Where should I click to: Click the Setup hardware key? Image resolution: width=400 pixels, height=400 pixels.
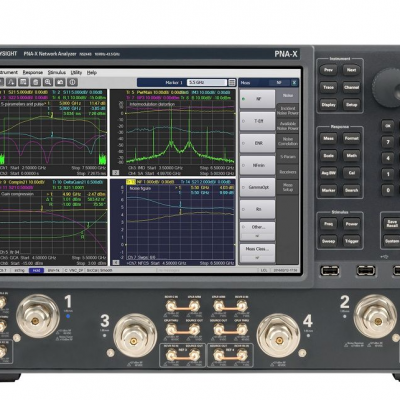pyautogui.click(x=351, y=105)
